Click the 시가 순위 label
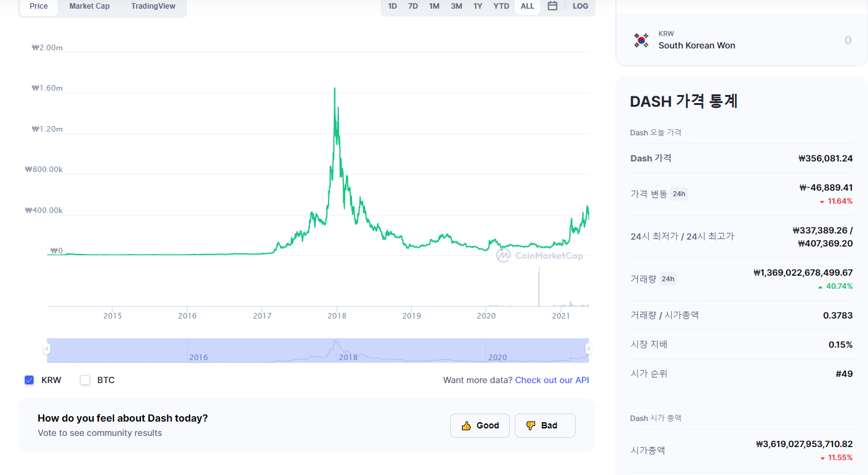Screen dimensions: 868x475 tap(649, 374)
